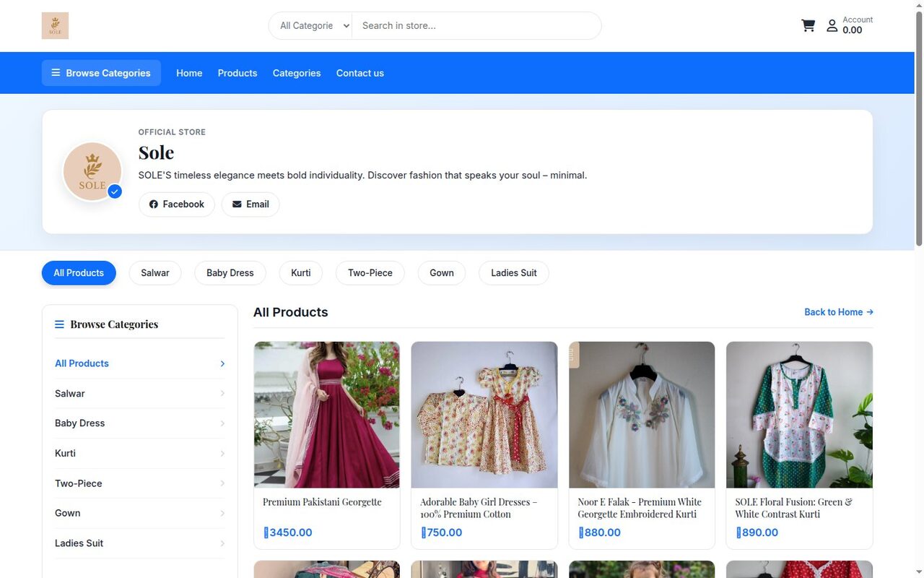The height and width of the screenshot is (578, 924).
Task: Click the blue verified badge on store avatar
Action: 115,191
